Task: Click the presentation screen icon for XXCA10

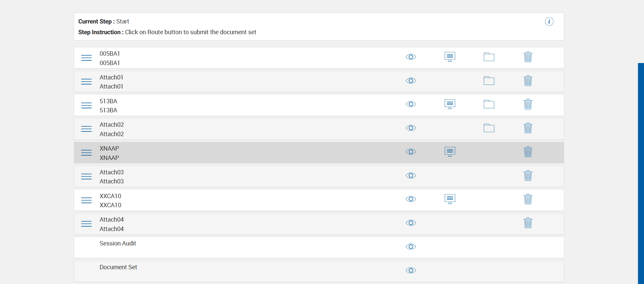Action: click(450, 199)
